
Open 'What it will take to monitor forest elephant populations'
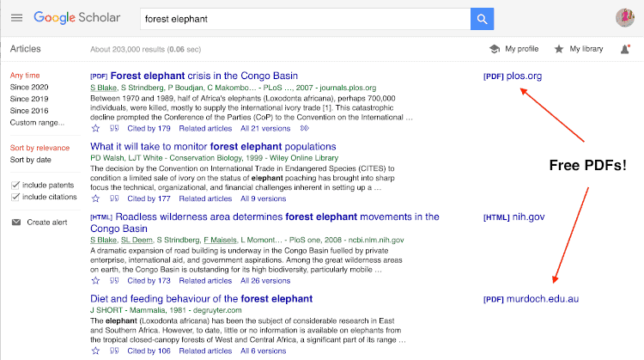point(213,147)
